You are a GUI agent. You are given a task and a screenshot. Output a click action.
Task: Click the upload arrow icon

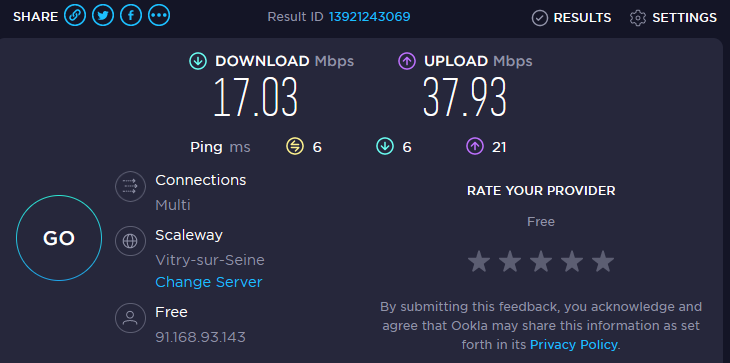(x=407, y=61)
